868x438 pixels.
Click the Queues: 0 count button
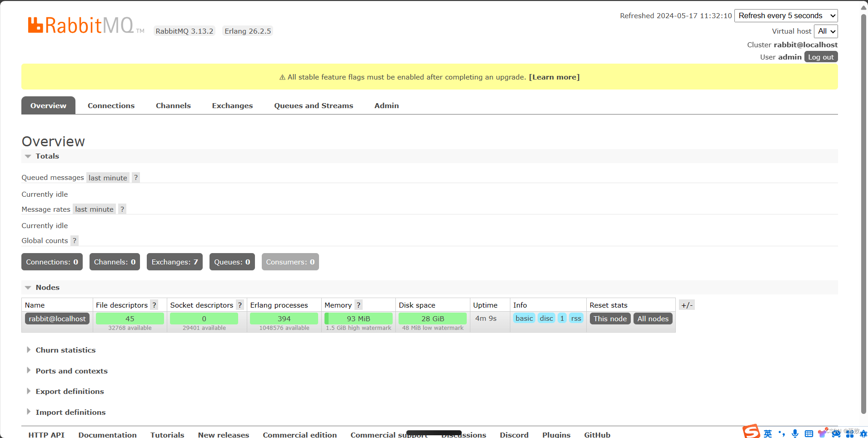point(232,262)
